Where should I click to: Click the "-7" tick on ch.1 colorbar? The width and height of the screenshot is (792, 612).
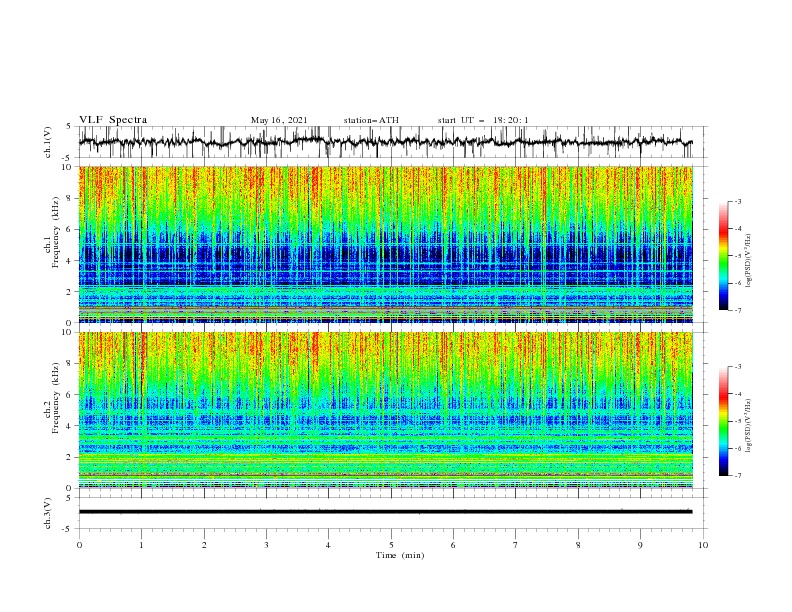click(737, 310)
